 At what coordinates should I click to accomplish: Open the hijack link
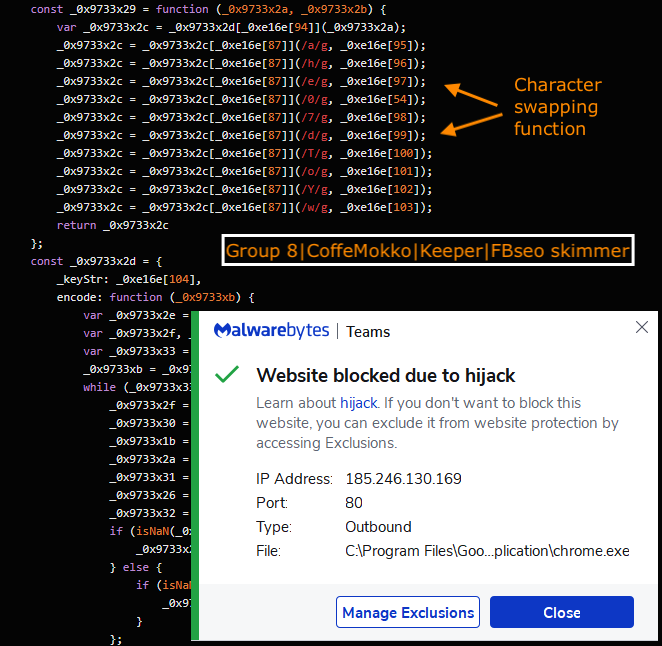359,403
